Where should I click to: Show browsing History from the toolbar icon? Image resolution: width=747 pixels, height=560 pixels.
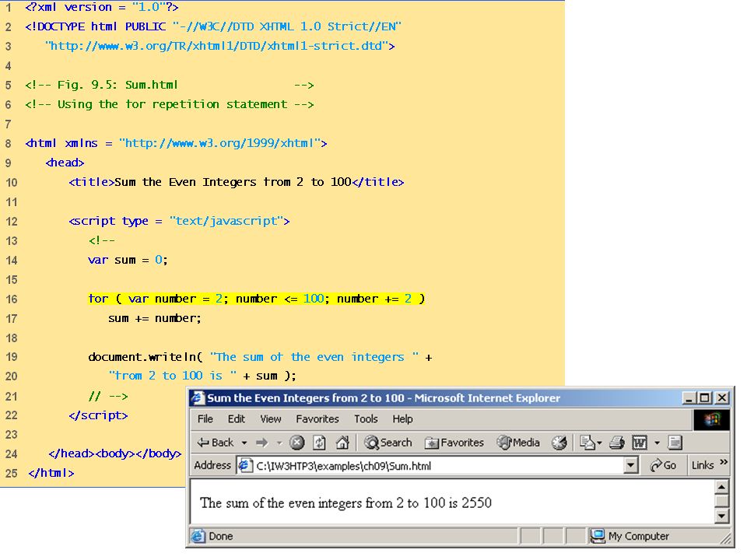(559, 443)
